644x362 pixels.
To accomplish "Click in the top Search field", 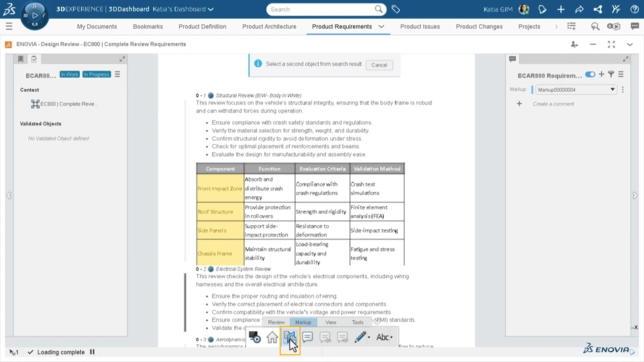I will (x=321, y=9).
